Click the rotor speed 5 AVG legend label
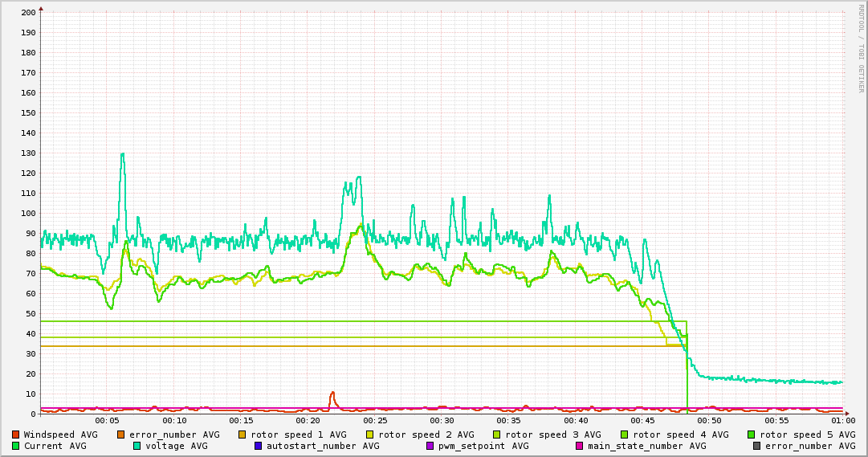The width and height of the screenshot is (868, 457). coord(808,435)
